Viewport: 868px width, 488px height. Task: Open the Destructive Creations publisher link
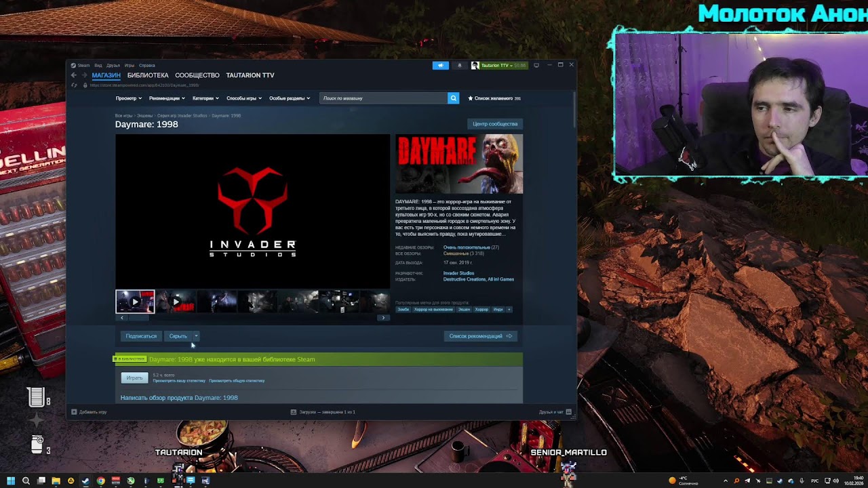tap(465, 279)
